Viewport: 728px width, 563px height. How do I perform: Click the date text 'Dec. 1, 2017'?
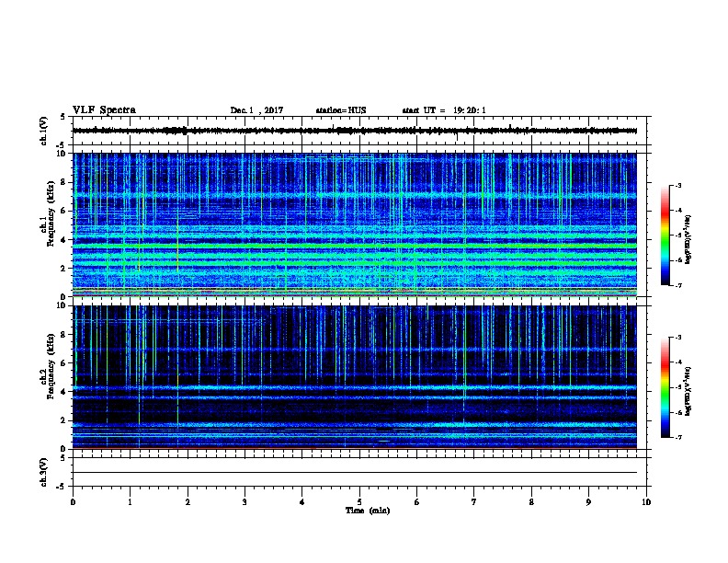tap(256, 110)
